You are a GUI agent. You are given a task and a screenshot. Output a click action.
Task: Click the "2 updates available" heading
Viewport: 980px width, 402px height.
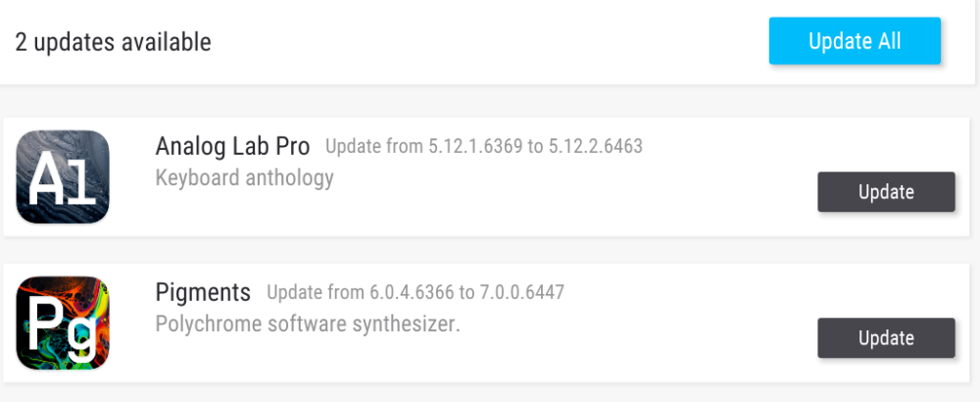click(x=114, y=42)
